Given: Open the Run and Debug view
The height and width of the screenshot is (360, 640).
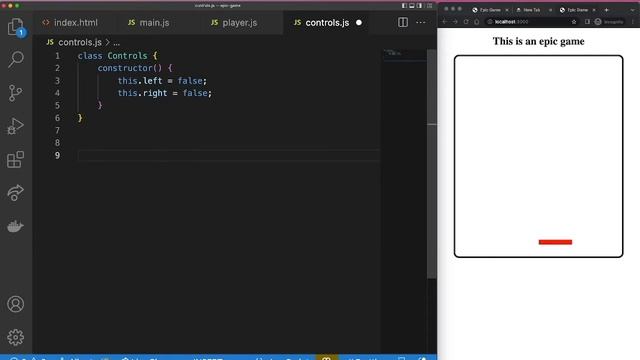Looking at the screenshot, I should pyautogui.click(x=16, y=126).
